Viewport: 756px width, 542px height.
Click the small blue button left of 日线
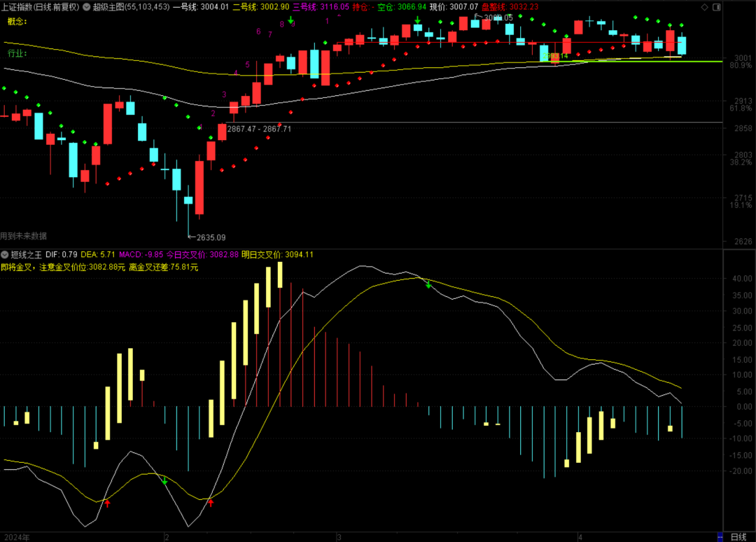[x=720, y=536]
